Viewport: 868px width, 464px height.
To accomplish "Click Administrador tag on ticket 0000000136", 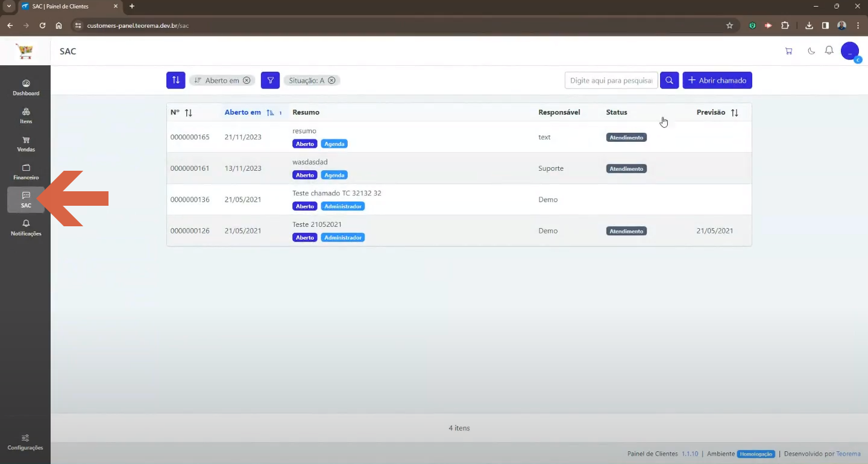I will (x=343, y=206).
